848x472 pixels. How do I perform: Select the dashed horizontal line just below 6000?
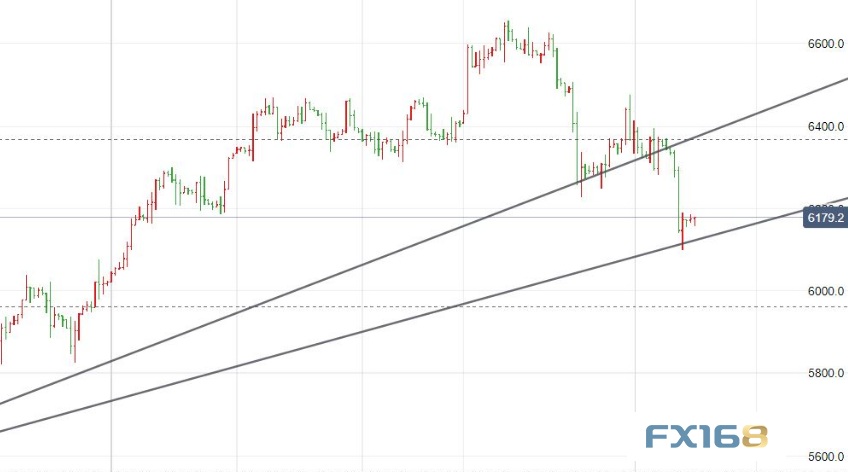[x=400, y=307]
